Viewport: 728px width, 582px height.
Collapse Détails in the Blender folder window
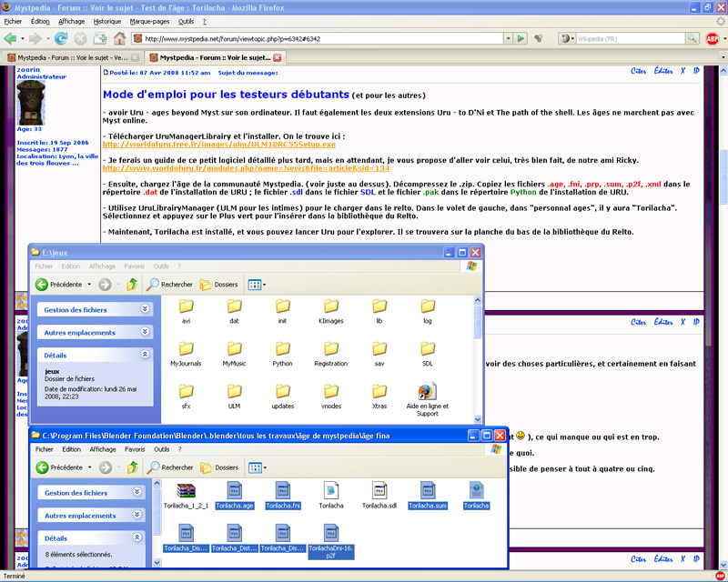tap(137, 537)
